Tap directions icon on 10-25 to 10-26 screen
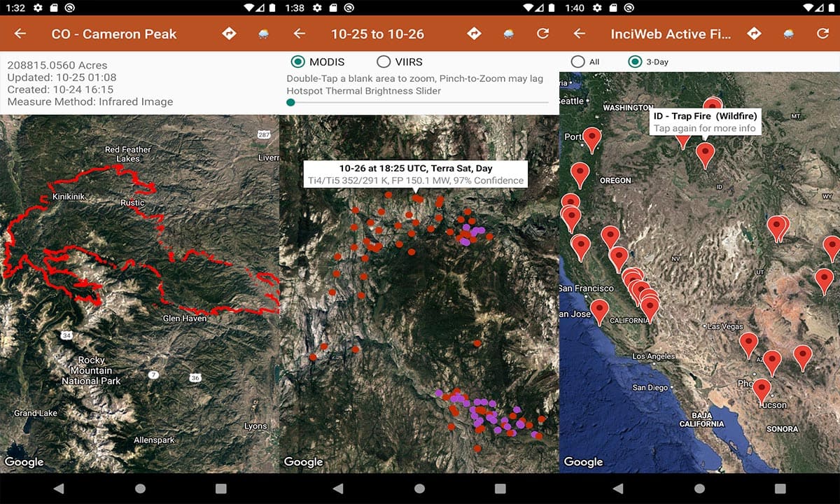840x504 pixels. click(x=474, y=34)
